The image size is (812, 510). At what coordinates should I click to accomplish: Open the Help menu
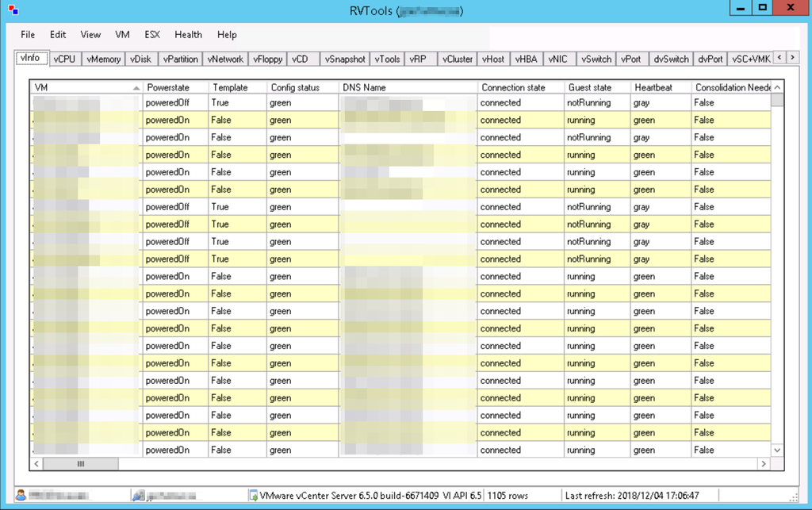click(x=227, y=35)
